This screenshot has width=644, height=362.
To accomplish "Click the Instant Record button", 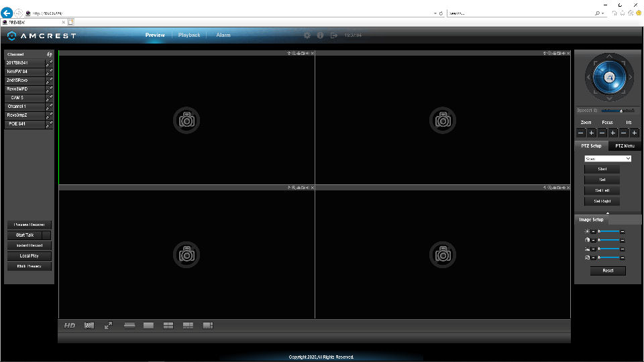I will [x=29, y=245].
